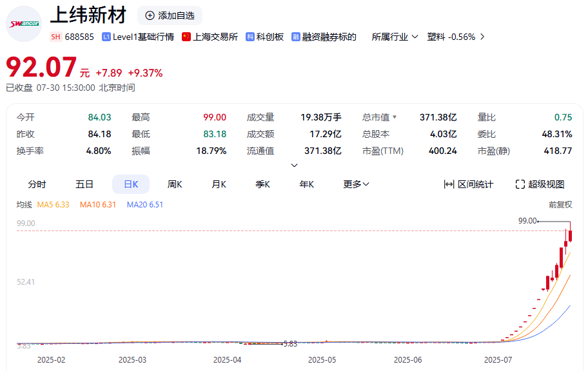This screenshot has height=371, width=588.
Task: Click the L1 Level1基础行情 badge icon
Action: 106,37
